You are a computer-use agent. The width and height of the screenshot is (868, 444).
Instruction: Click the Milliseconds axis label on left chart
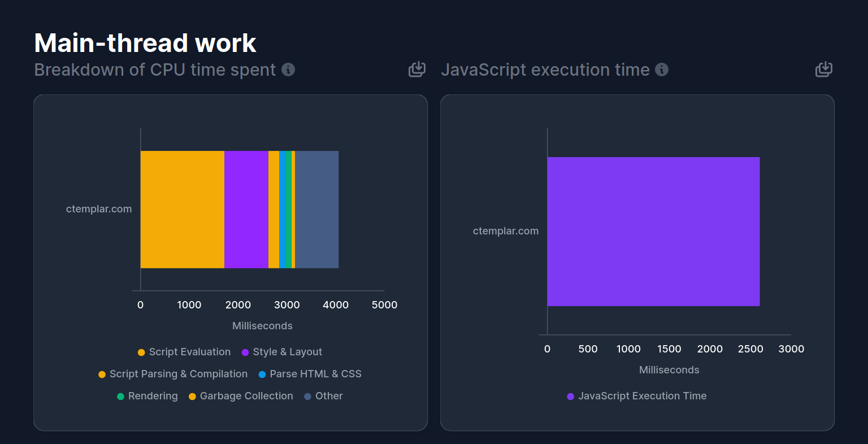click(262, 326)
